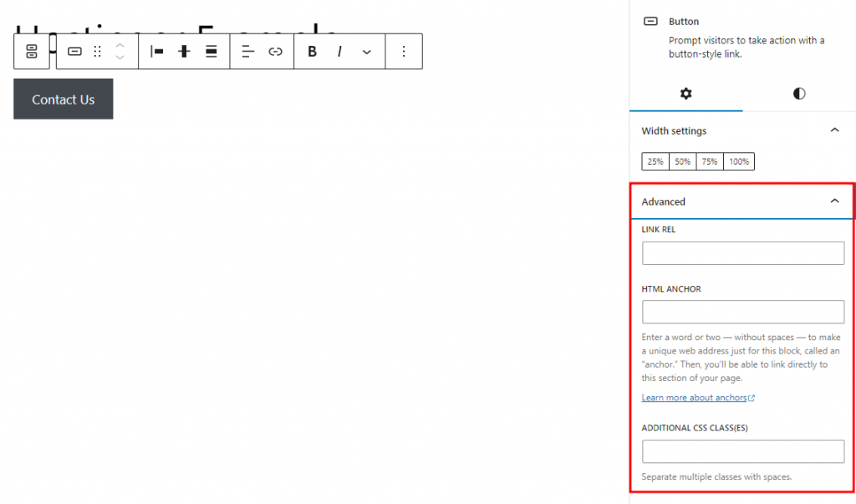Move block up with the up arrow
The height and width of the screenshot is (504, 856).
[x=120, y=45]
